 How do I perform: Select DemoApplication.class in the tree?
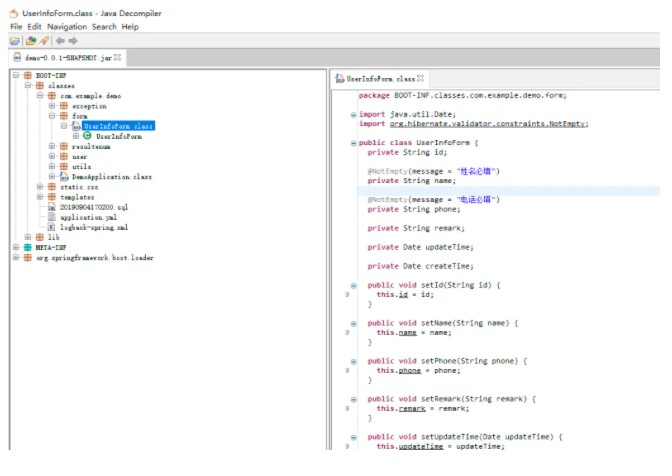click(x=111, y=176)
